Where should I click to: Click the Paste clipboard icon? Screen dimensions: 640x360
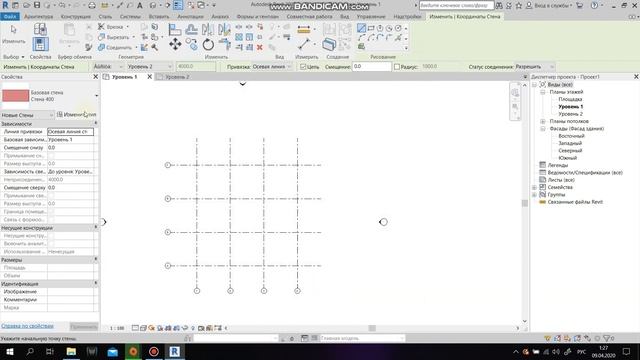(x=69, y=31)
